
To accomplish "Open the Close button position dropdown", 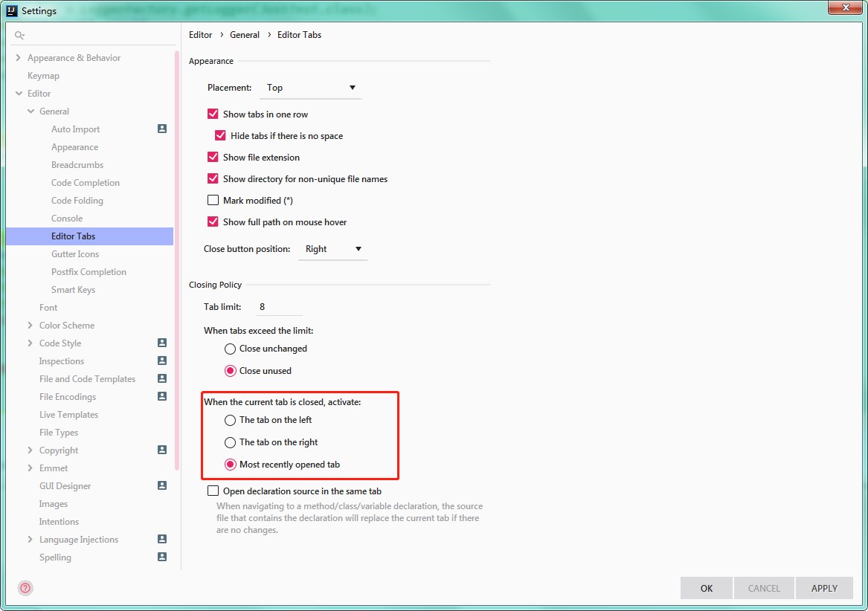I will click(358, 249).
